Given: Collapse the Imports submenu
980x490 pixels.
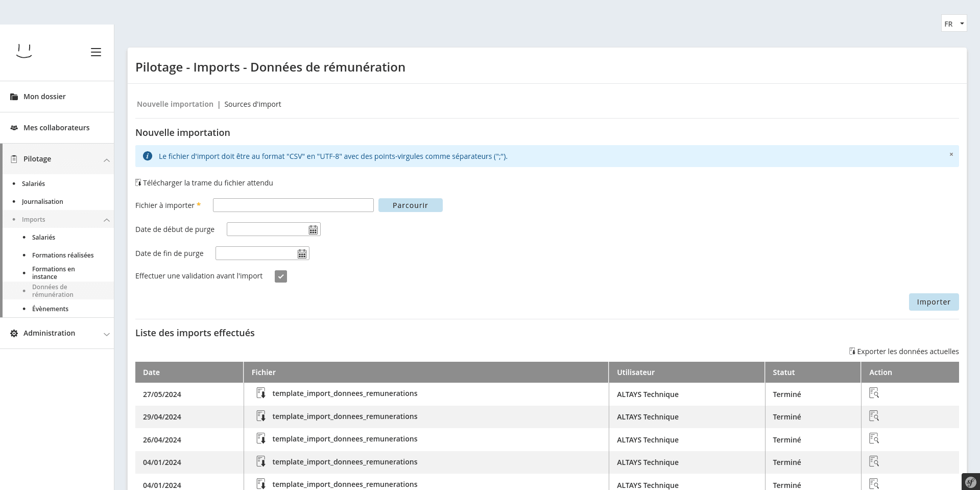Looking at the screenshot, I should (106, 220).
